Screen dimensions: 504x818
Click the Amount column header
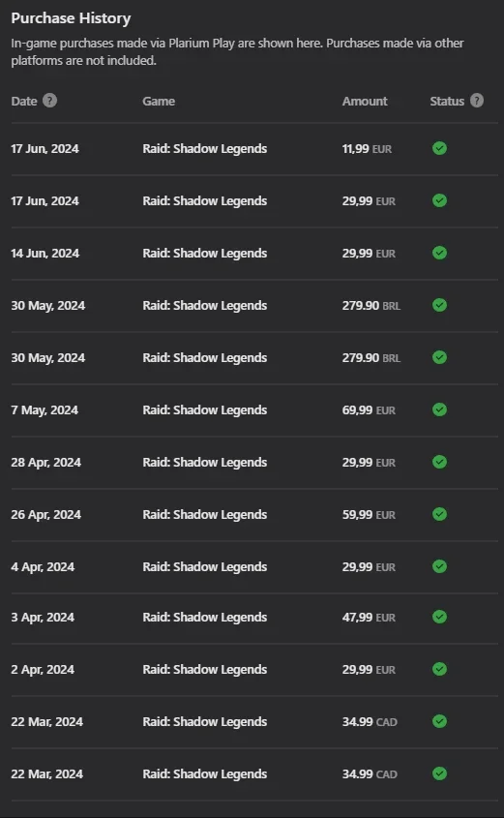pyautogui.click(x=365, y=102)
